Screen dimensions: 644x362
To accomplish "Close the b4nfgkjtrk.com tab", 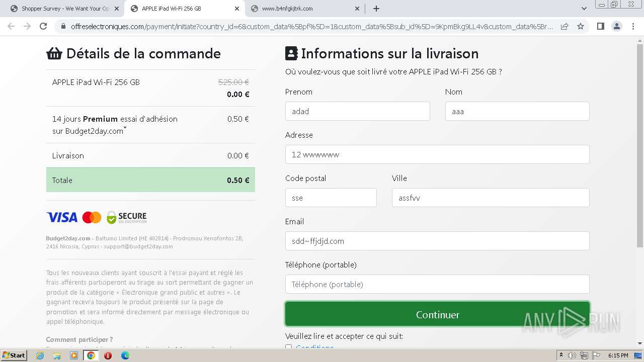I will pyautogui.click(x=357, y=9).
